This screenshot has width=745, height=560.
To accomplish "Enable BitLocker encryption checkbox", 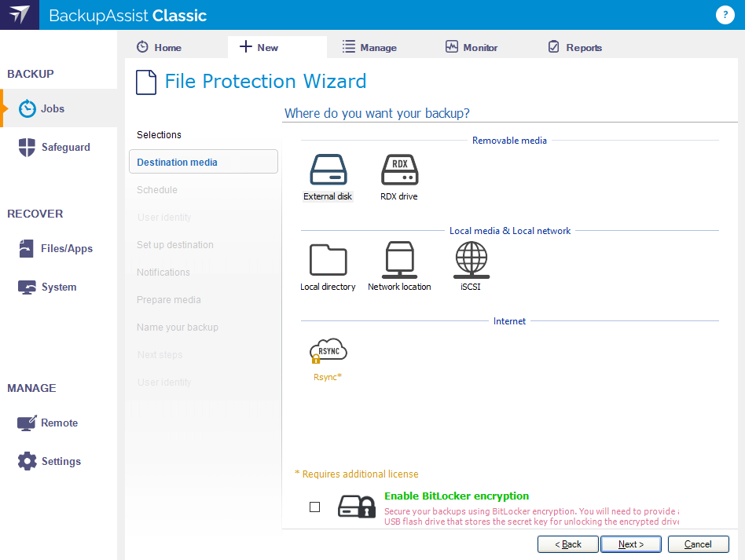I will coord(314,507).
